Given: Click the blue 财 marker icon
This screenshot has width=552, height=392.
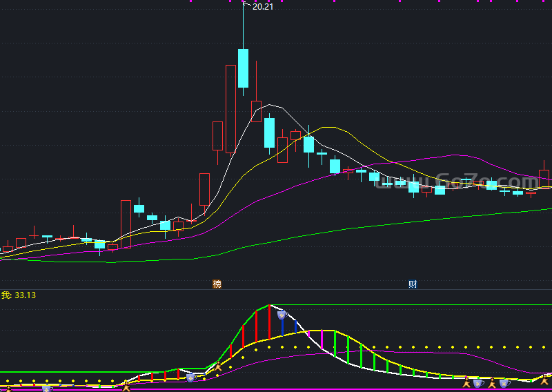Looking at the screenshot, I should pos(413,284).
